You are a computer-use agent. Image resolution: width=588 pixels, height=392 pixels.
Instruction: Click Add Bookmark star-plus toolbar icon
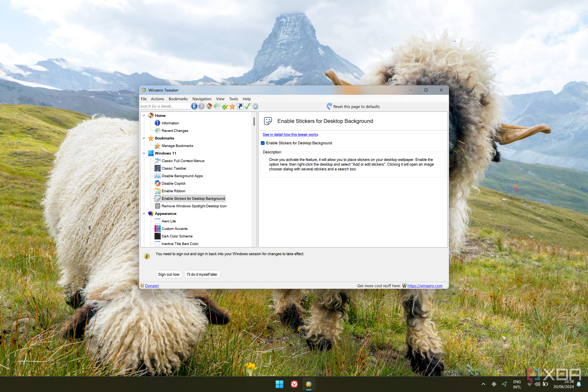click(225, 107)
